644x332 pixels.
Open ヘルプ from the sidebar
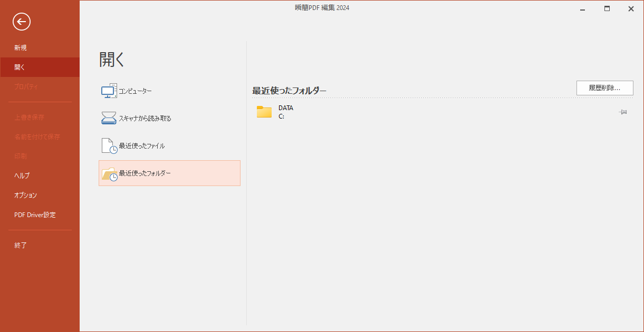pyautogui.click(x=40, y=175)
